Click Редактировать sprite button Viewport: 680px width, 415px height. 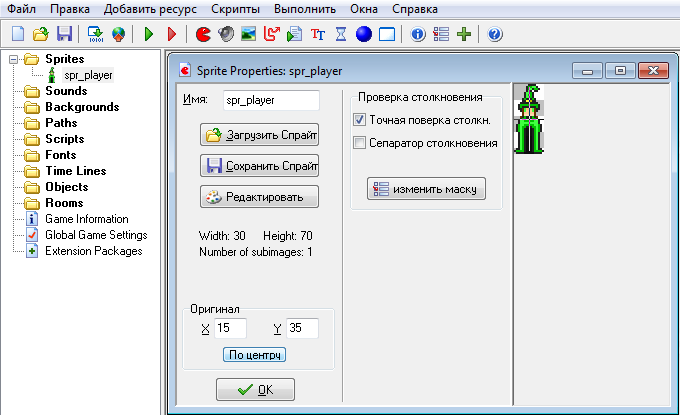[259, 197]
